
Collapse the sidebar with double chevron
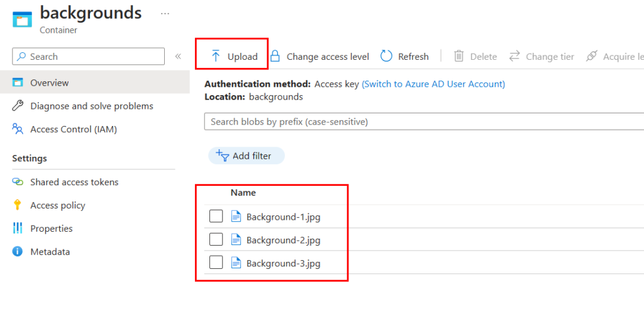pyautogui.click(x=178, y=57)
